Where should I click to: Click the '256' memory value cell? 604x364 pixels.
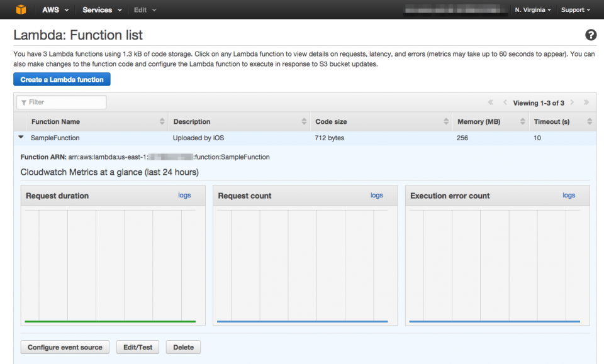pos(462,138)
